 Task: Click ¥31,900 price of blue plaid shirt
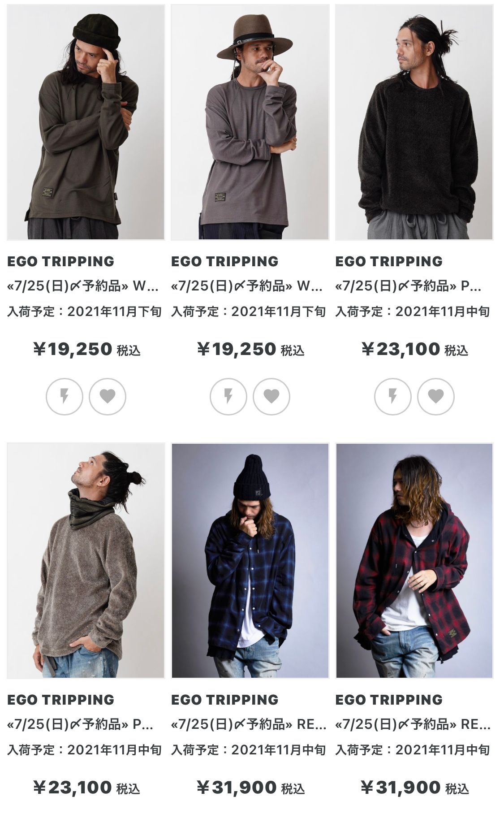(251, 787)
